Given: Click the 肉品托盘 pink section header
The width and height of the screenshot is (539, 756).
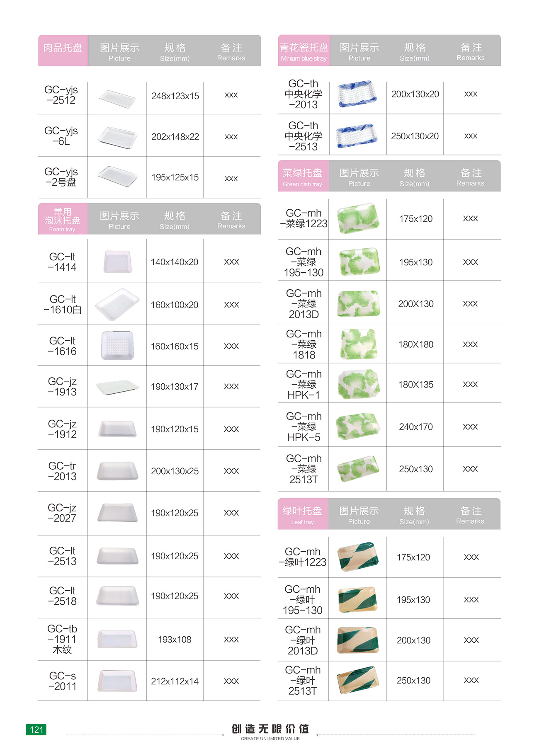Looking at the screenshot, I should click(x=63, y=51).
